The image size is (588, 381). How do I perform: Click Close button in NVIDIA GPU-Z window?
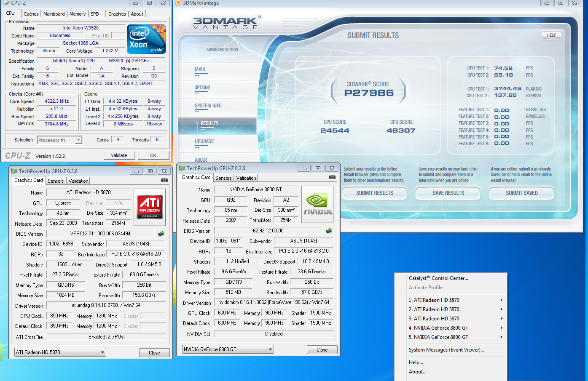pyautogui.click(x=322, y=350)
